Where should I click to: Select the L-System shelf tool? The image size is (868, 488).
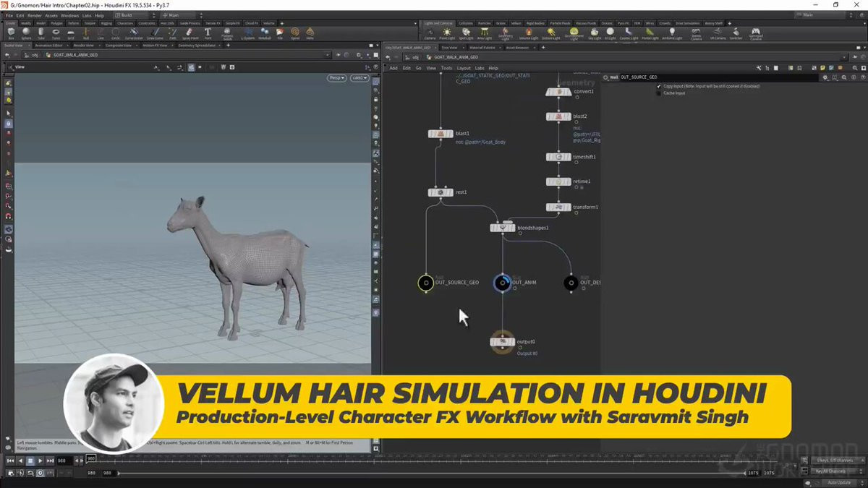coord(248,33)
